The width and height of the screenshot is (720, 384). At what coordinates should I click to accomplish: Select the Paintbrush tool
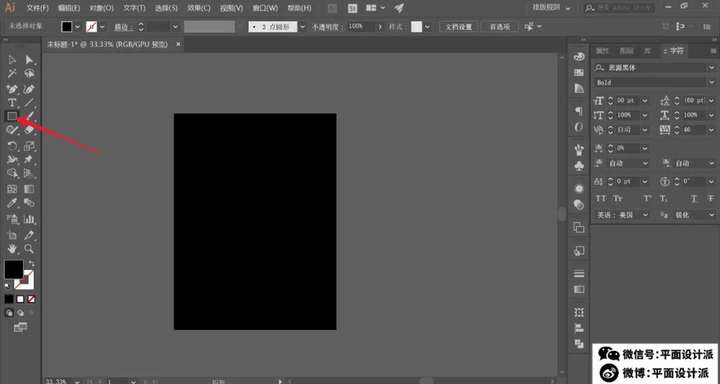pos(29,116)
